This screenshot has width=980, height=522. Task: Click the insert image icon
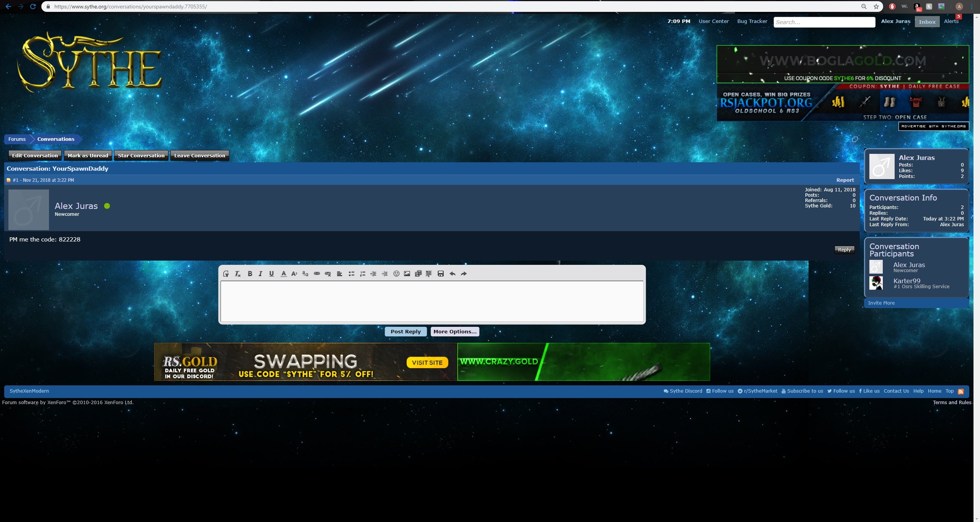tap(407, 274)
